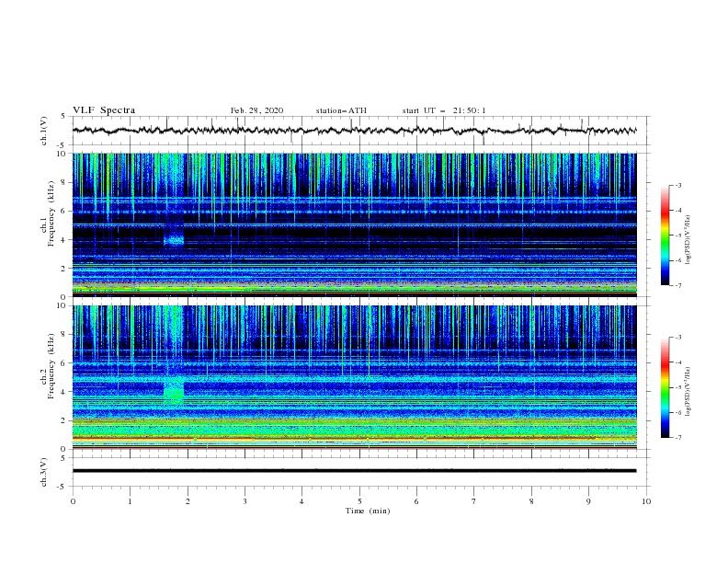Select the "ch.1(V)" waveform axis label
The height and width of the screenshot is (563, 728).
44,131
